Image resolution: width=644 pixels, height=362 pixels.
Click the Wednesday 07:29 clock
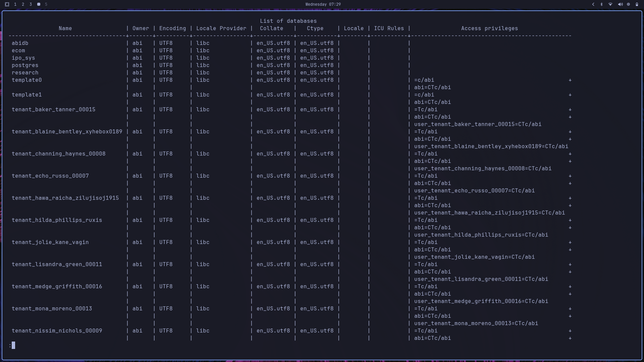[323, 4]
